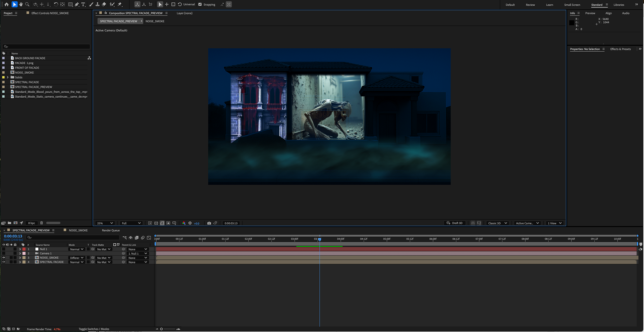
Task: Select the Hand tool
Action: [21, 4]
